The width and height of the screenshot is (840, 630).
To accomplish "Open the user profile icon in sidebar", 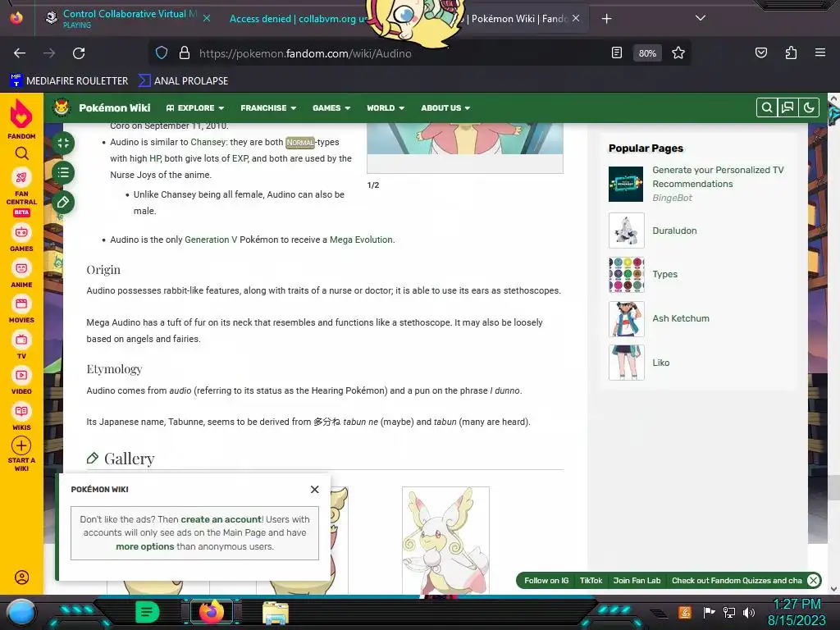I will click(21, 577).
